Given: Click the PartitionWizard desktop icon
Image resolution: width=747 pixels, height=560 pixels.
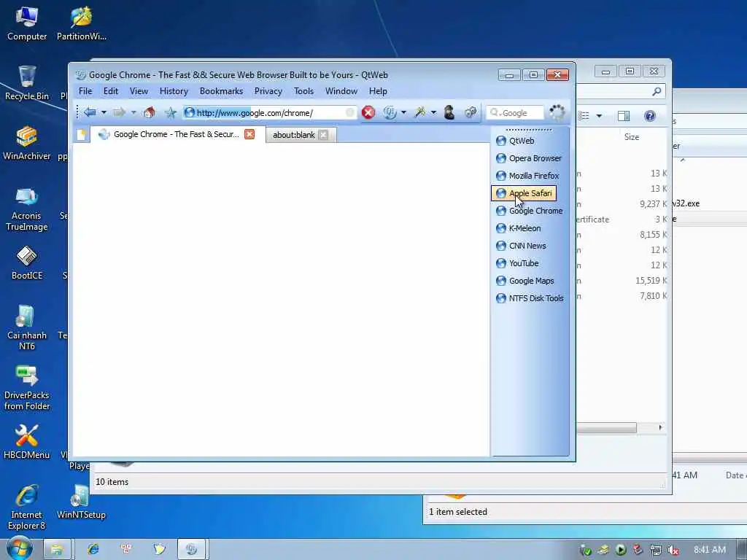Looking at the screenshot, I should (x=81, y=24).
